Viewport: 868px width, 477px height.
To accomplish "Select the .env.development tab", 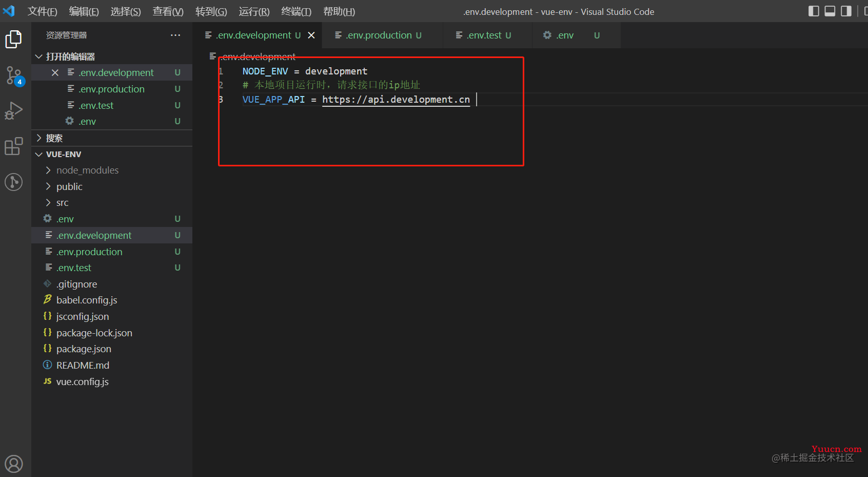I will coord(258,35).
